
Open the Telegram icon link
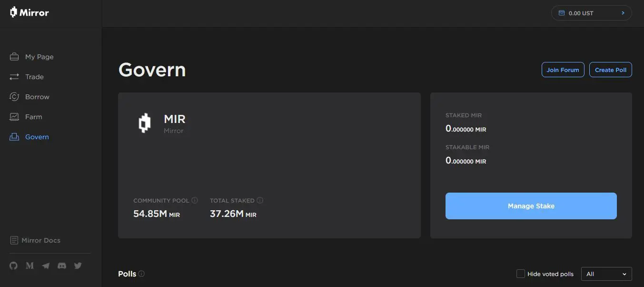(46, 266)
